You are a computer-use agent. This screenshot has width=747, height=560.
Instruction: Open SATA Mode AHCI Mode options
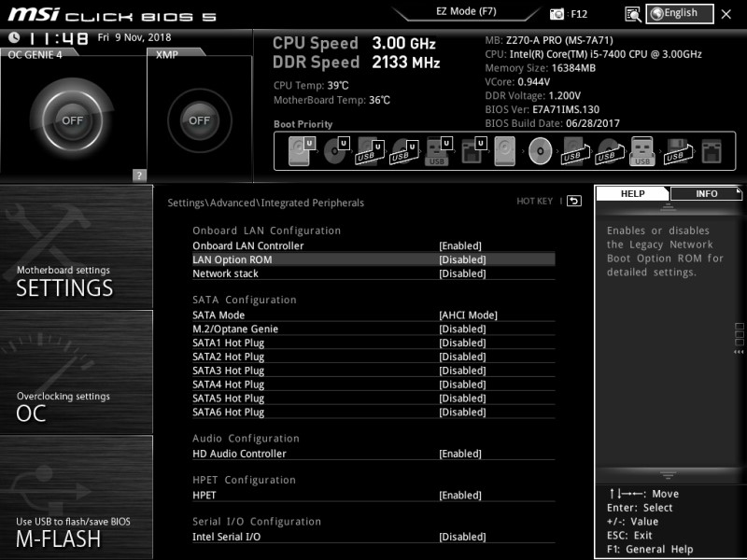point(469,315)
